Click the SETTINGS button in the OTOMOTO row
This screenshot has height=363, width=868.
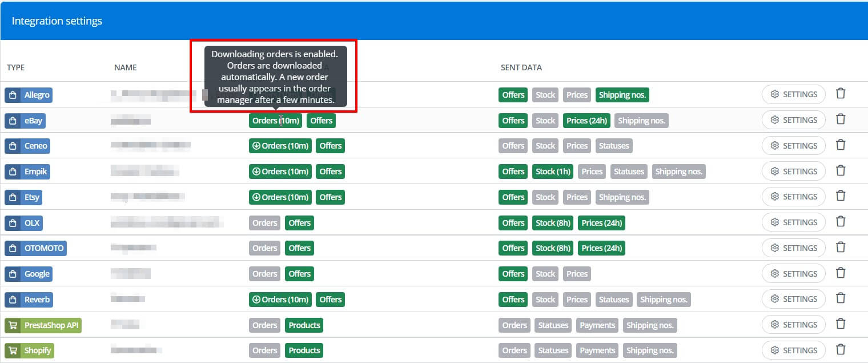coord(794,248)
